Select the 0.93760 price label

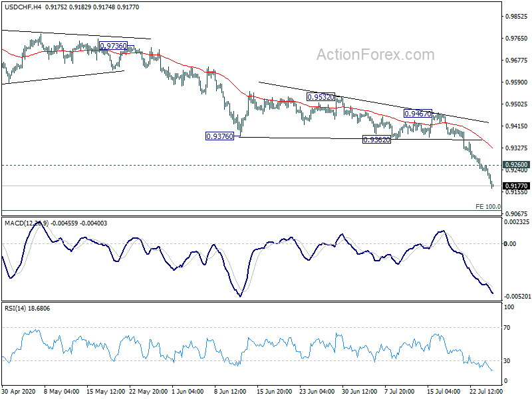[x=220, y=136]
